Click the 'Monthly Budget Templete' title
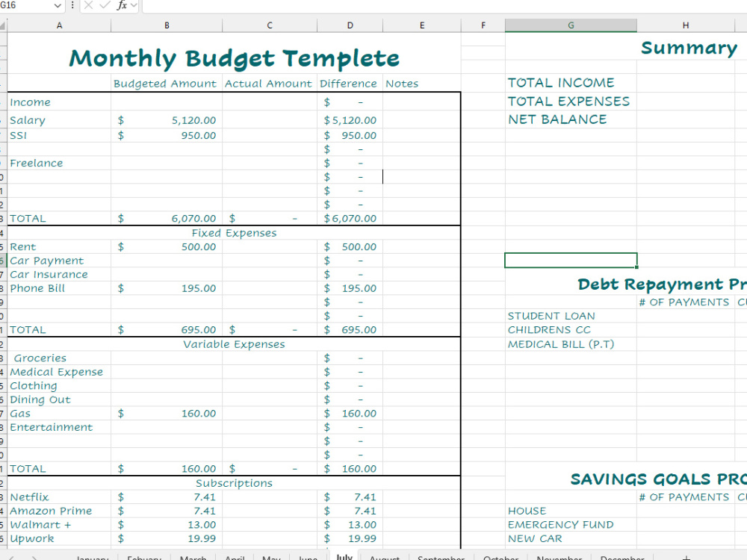Screen dimensions: 747x560 [234, 58]
